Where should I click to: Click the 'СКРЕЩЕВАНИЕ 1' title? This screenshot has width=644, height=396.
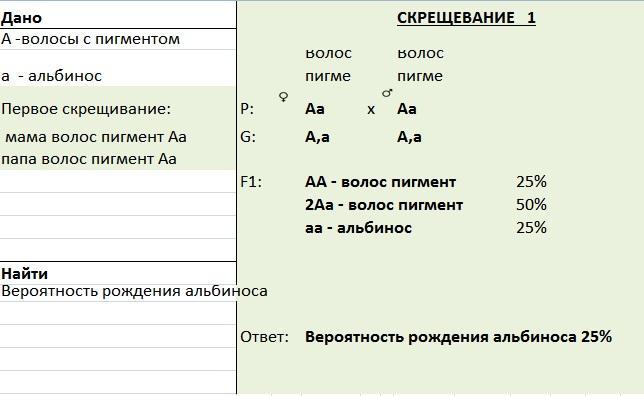(466, 18)
